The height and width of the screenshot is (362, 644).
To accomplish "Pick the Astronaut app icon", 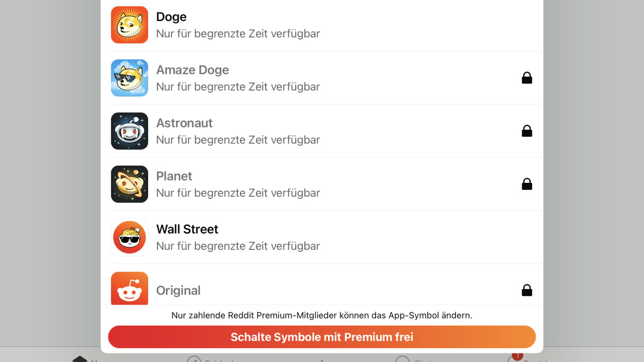I will (129, 131).
